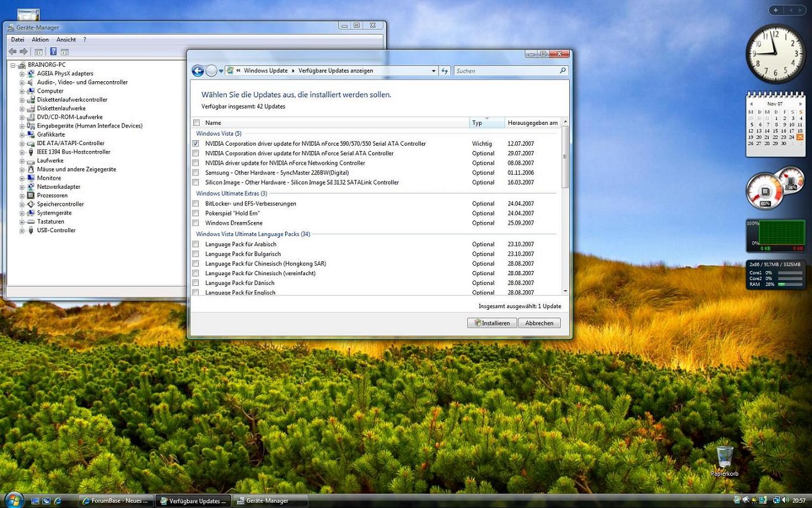Click Show Desktop quick launch icon
The height and width of the screenshot is (508, 812).
point(35,500)
